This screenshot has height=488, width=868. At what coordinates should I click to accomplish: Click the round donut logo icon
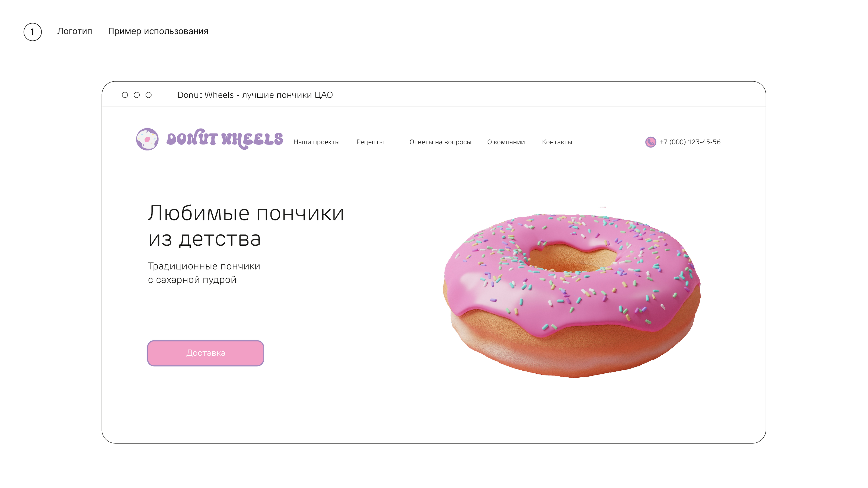pyautogui.click(x=147, y=139)
